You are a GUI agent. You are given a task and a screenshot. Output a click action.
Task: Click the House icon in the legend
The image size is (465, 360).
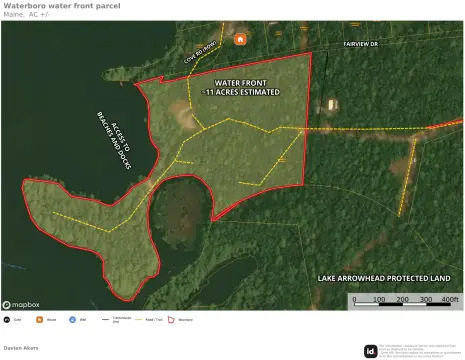(x=39, y=320)
